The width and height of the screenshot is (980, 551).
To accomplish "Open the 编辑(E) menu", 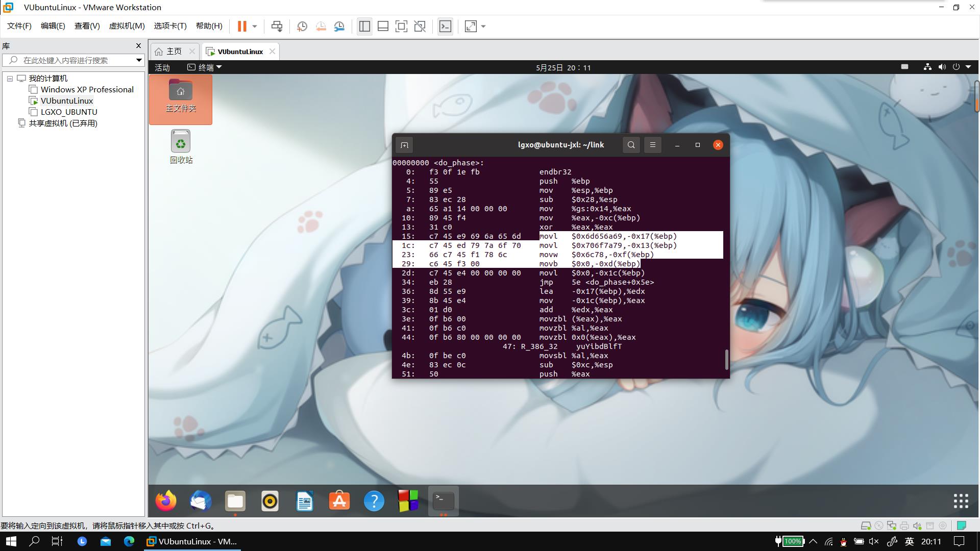I will pos(53,26).
